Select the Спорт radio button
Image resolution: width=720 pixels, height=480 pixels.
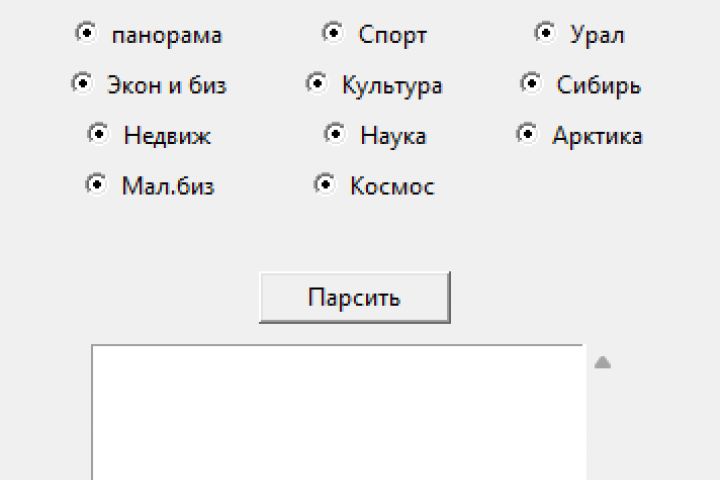pos(333,33)
